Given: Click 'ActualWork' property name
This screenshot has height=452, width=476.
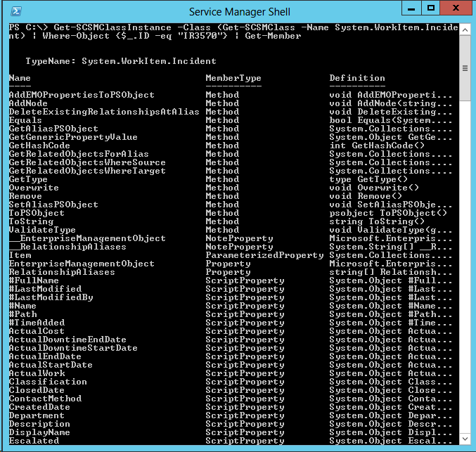Looking at the screenshot, I should (37, 373).
